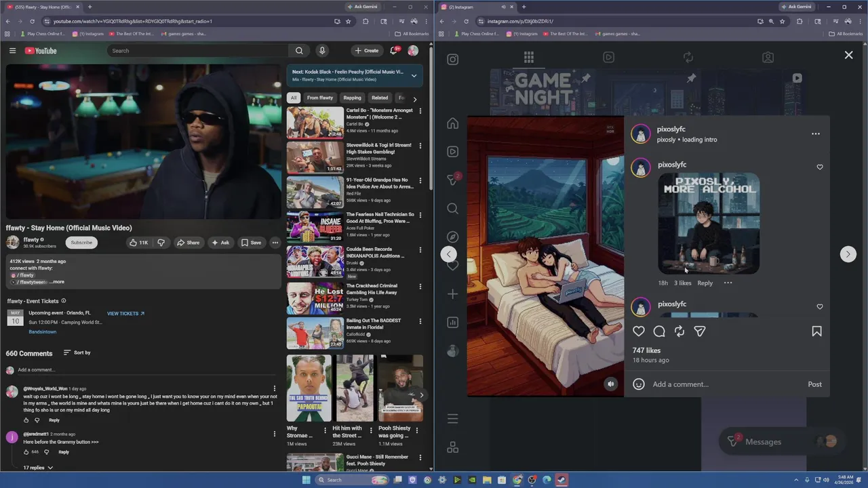
Task: Click Instagram Add a comment field
Action: pos(726,384)
